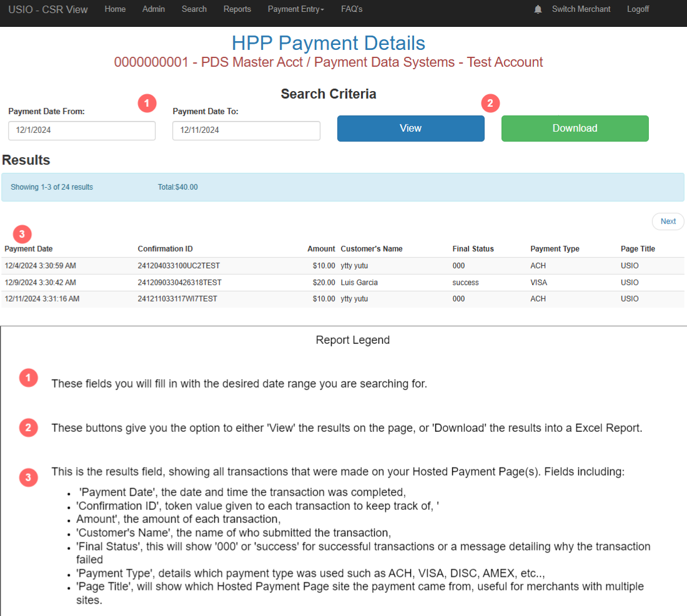Screen dimensions: 687x616
Task: Open the Admin menu item
Action: 154,9
